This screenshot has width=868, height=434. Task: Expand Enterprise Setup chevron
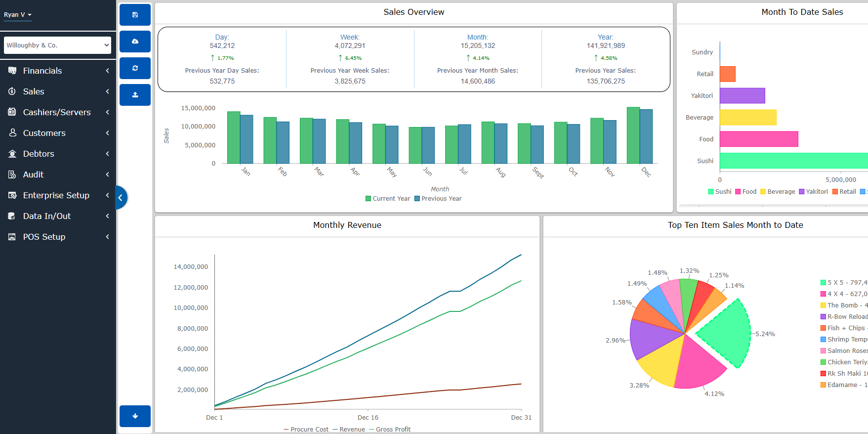pos(107,195)
